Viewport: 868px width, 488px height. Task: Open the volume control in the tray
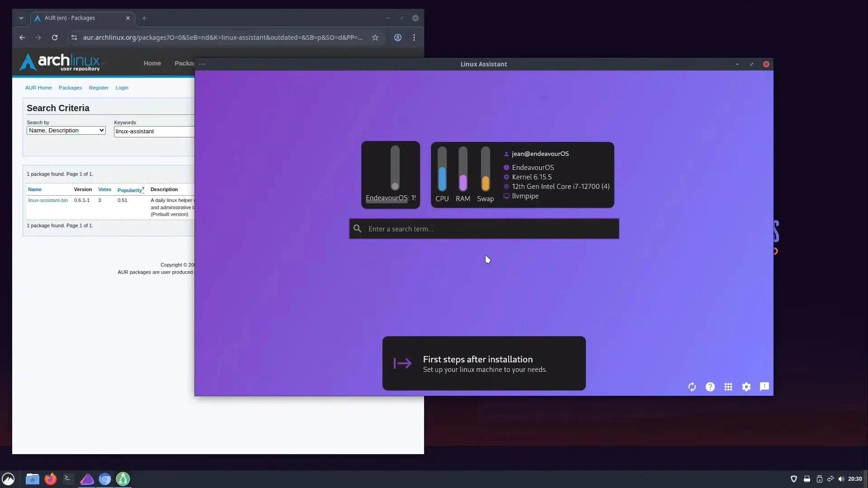click(841, 479)
